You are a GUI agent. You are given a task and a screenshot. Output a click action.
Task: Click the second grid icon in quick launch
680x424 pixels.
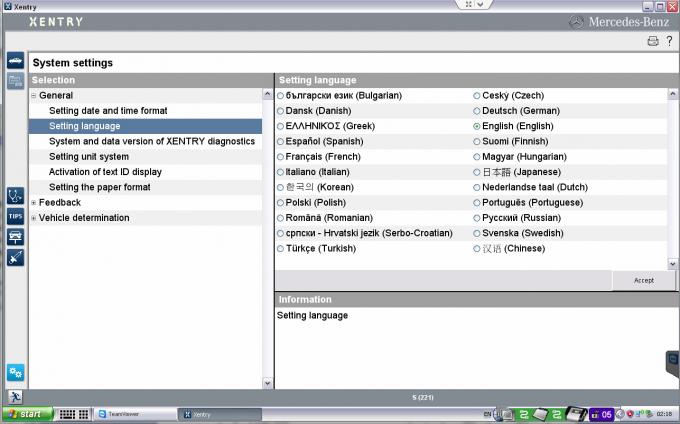coord(84,414)
